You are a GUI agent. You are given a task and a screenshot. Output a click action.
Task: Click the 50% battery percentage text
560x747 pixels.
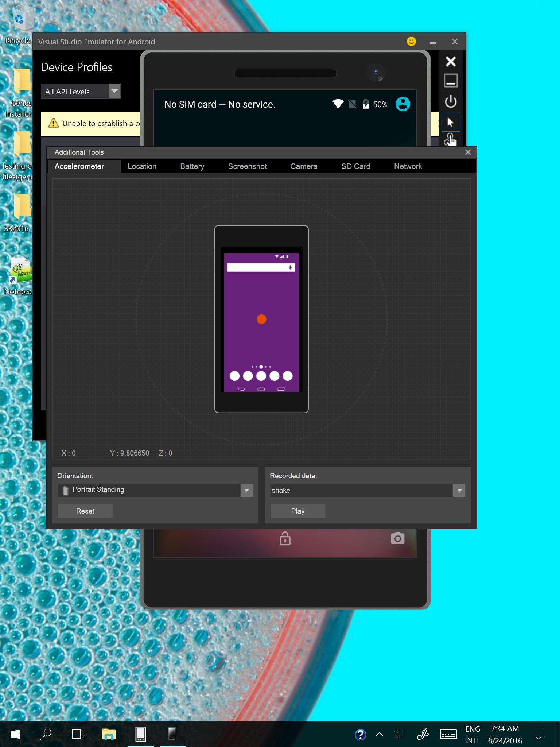[380, 105]
